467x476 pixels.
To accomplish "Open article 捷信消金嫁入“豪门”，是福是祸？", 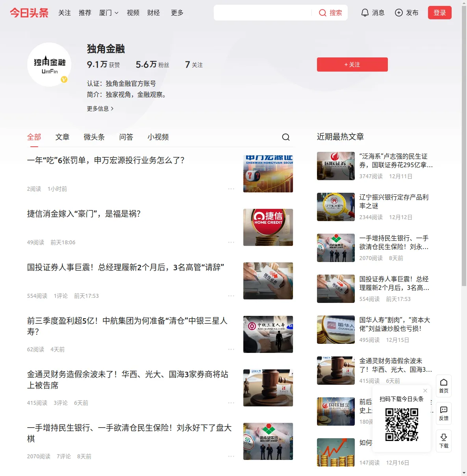I will 84,214.
